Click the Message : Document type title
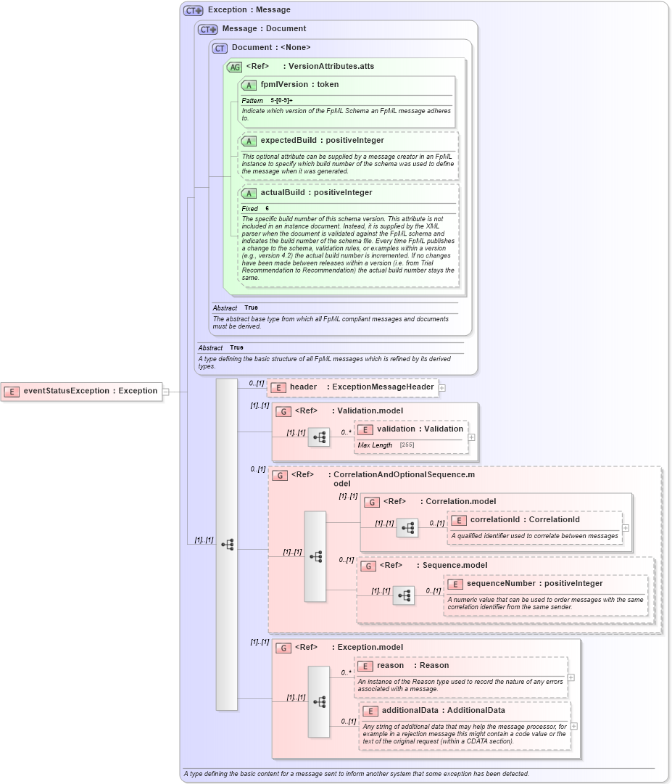 coord(265,28)
